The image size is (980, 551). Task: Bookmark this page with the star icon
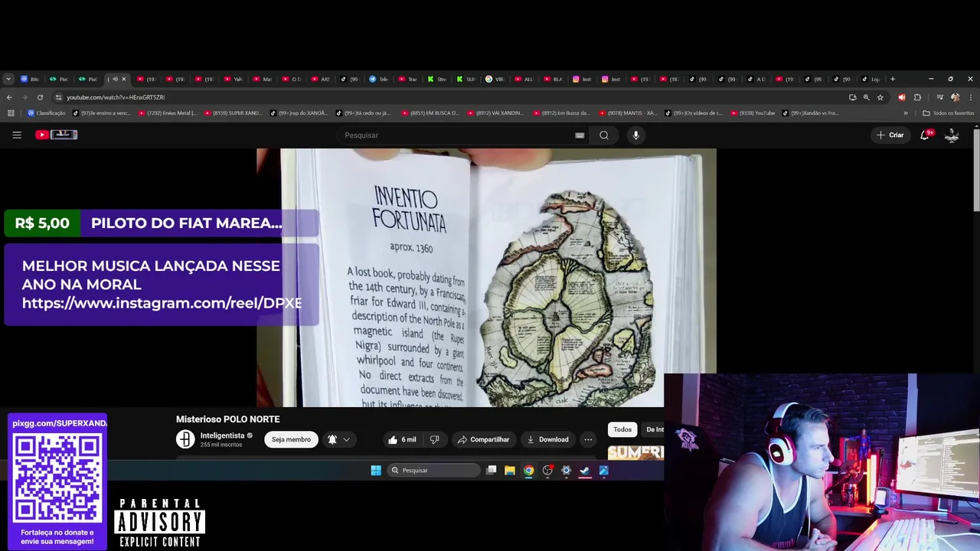tap(880, 97)
